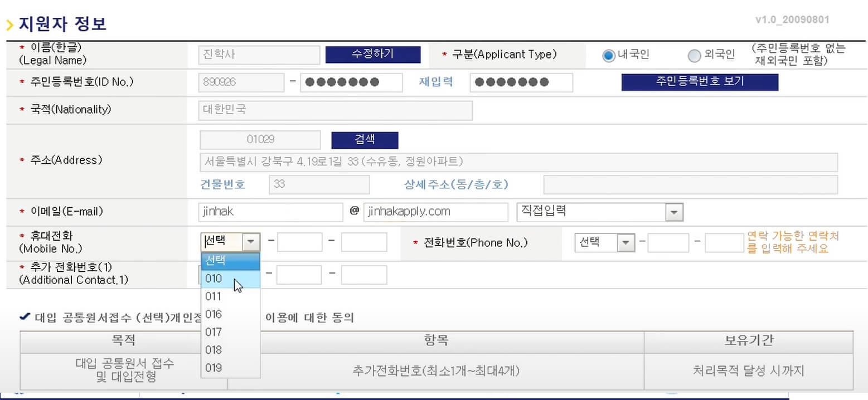
Task: Click the 주민등록번호 보기 button
Action: pos(700,82)
